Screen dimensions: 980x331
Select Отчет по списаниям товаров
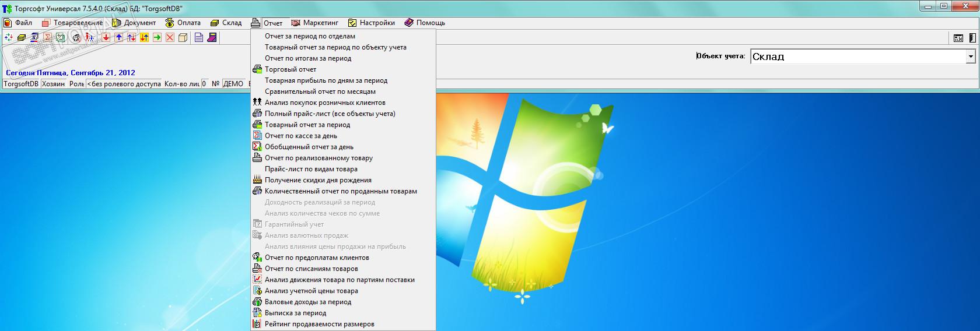[343, 269]
